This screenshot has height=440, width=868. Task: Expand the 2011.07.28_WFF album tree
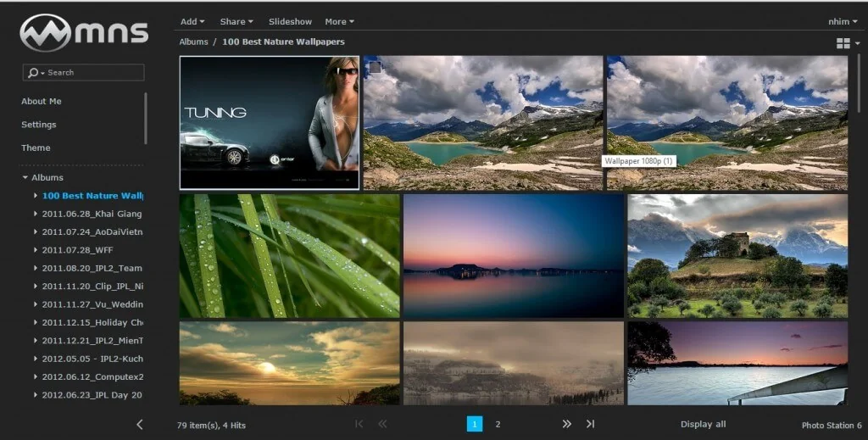(36, 250)
